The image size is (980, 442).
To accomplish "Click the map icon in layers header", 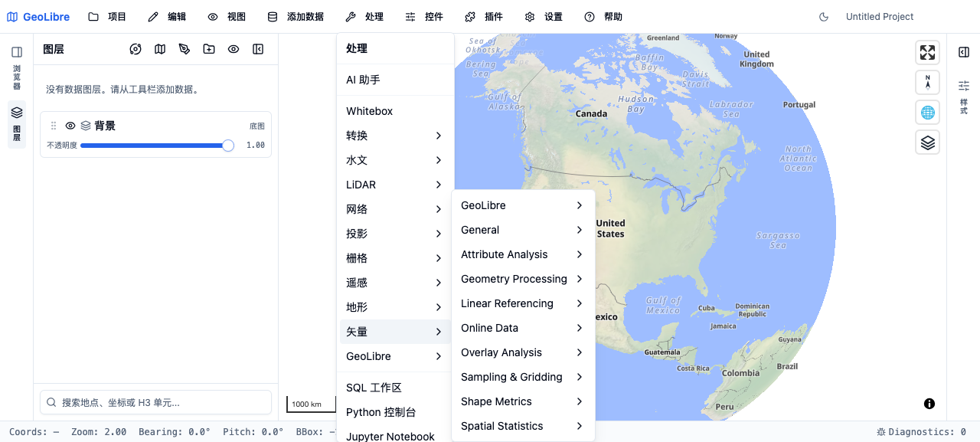I will [x=160, y=49].
